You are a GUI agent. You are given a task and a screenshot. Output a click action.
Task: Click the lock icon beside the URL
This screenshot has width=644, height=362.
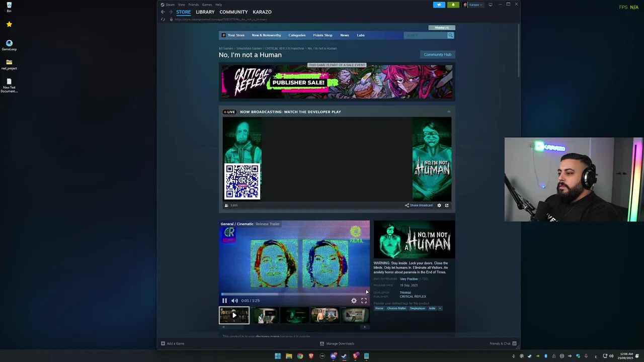click(171, 20)
